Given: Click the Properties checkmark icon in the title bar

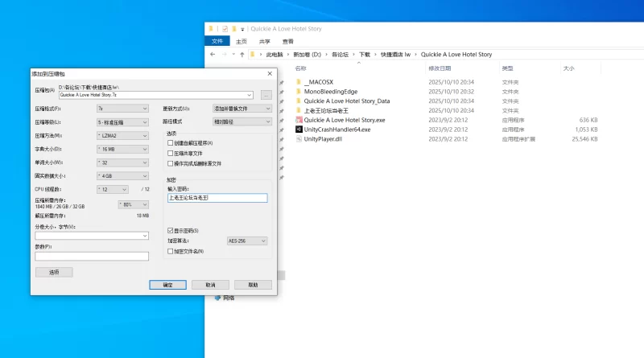Looking at the screenshot, I should point(225,29).
